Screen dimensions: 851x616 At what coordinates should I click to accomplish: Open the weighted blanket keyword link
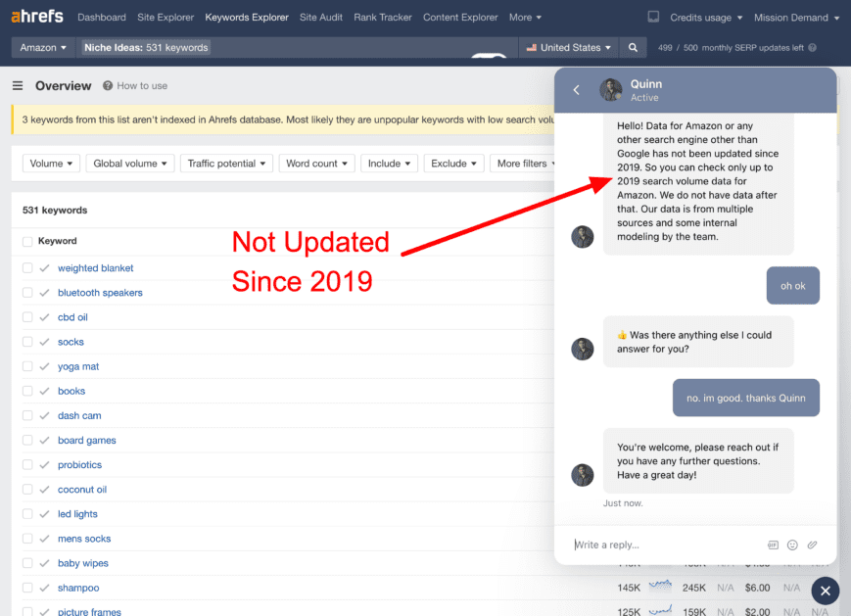click(96, 268)
